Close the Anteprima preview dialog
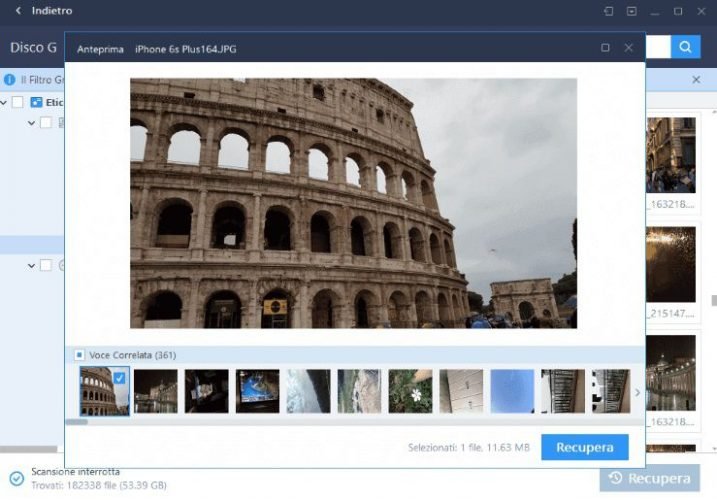The image size is (717, 500). coord(629,48)
